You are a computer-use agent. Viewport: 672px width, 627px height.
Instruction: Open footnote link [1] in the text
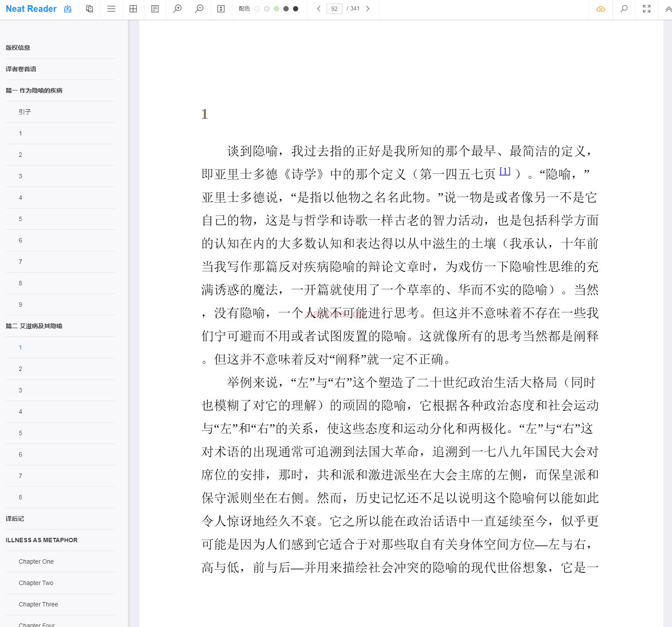coord(505,171)
